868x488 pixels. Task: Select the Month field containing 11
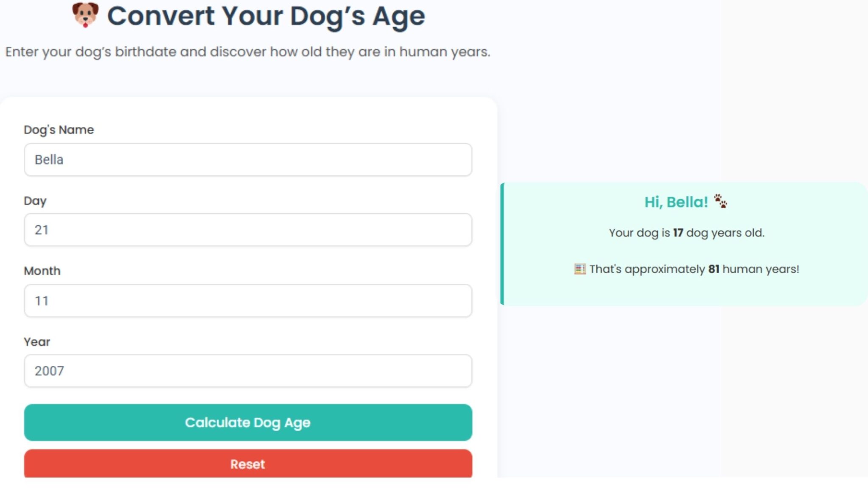(x=248, y=300)
